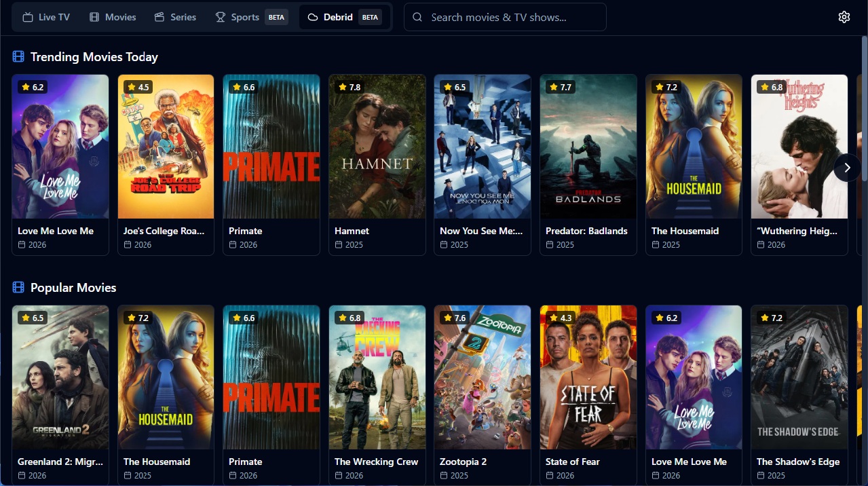868x486 pixels.
Task: Click the film icon beside Popular Movies
Action: pyautogui.click(x=18, y=288)
